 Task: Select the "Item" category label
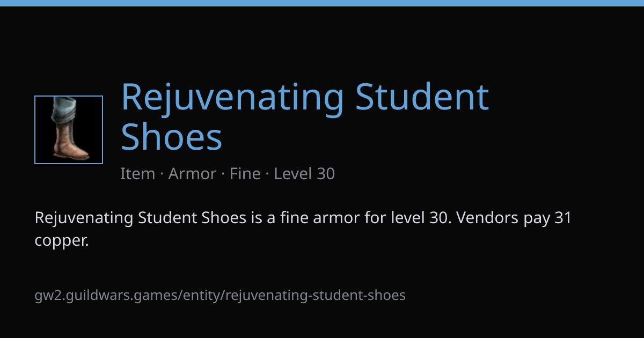point(137,174)
